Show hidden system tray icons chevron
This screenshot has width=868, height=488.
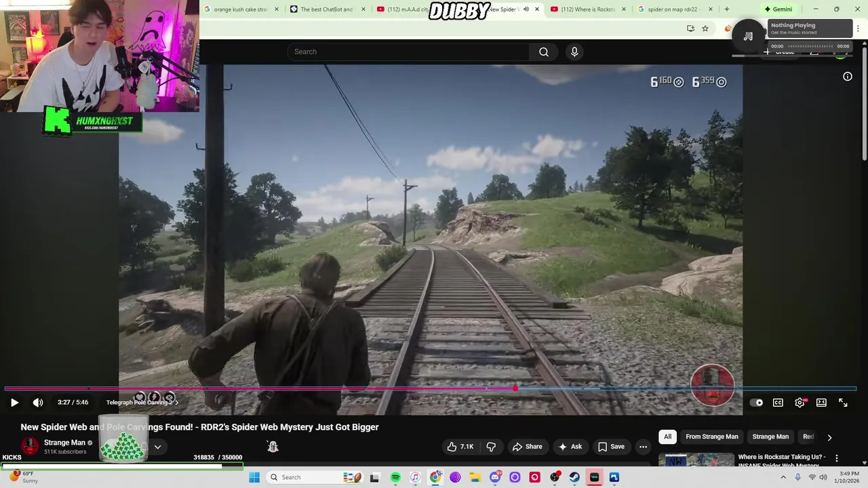(783, 477)
